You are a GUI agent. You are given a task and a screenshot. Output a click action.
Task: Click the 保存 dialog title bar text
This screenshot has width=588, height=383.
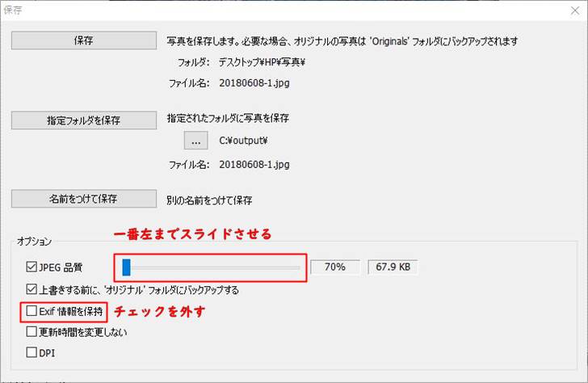pyautogui.click(x=15, y=9)
